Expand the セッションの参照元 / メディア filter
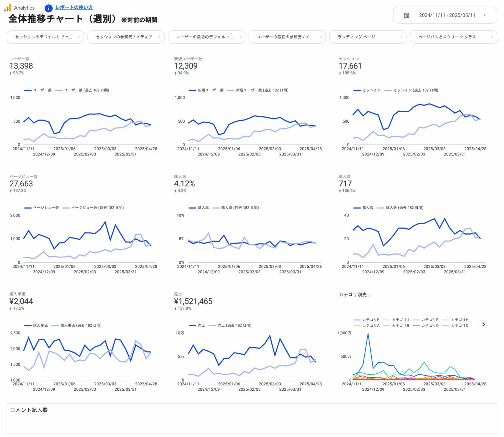This screenshot has height=437, width=504. [126, 37]
